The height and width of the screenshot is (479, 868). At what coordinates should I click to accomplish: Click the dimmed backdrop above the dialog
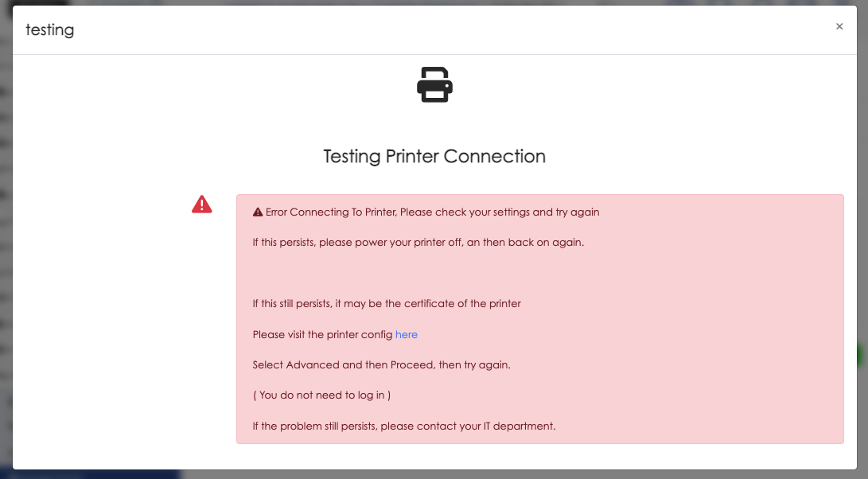coord(434,2)
